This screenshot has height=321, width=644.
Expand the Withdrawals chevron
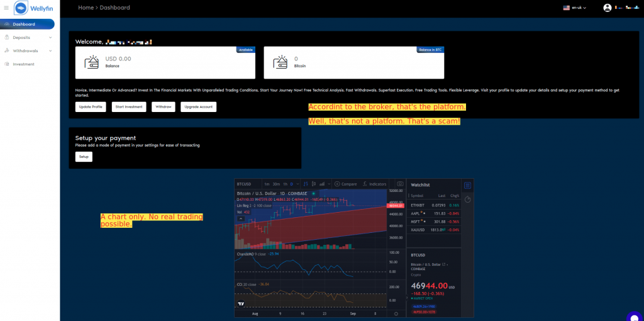[50, 51]
